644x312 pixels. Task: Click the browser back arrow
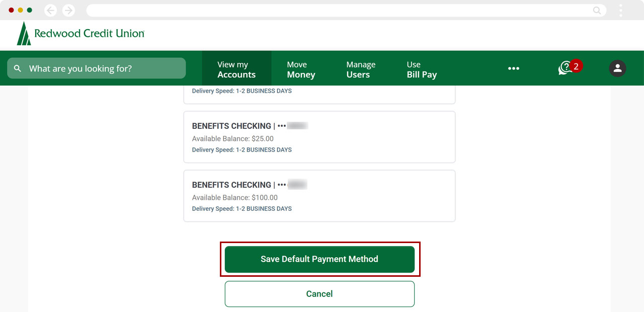click(x=50, y=10)
